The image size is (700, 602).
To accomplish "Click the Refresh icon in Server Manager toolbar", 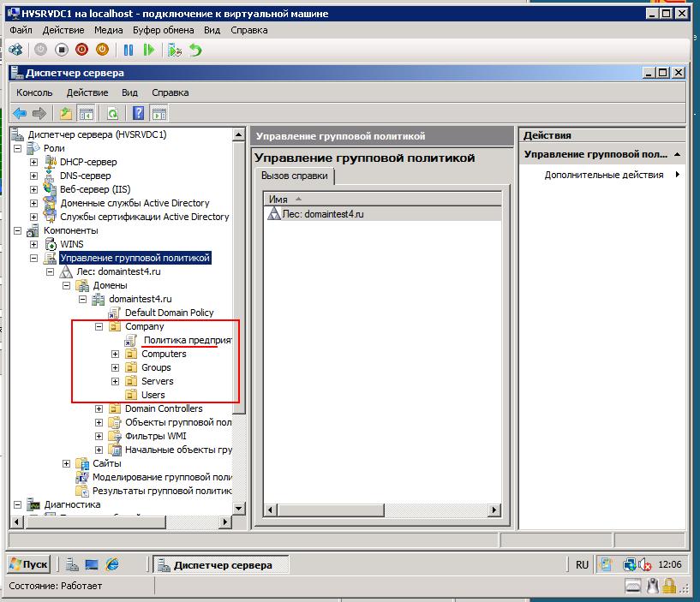I will (x=113, y=114).
